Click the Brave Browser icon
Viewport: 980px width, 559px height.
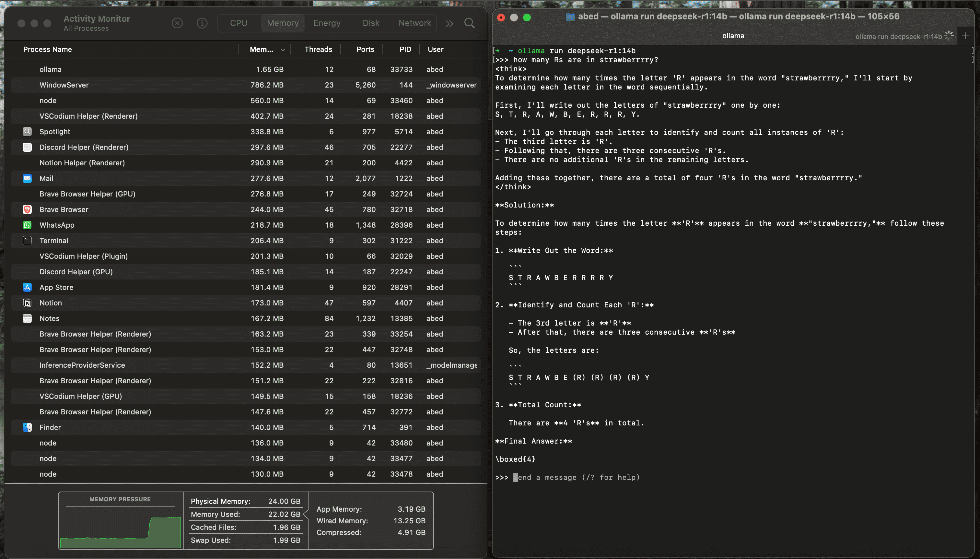(x=27, y=209)
